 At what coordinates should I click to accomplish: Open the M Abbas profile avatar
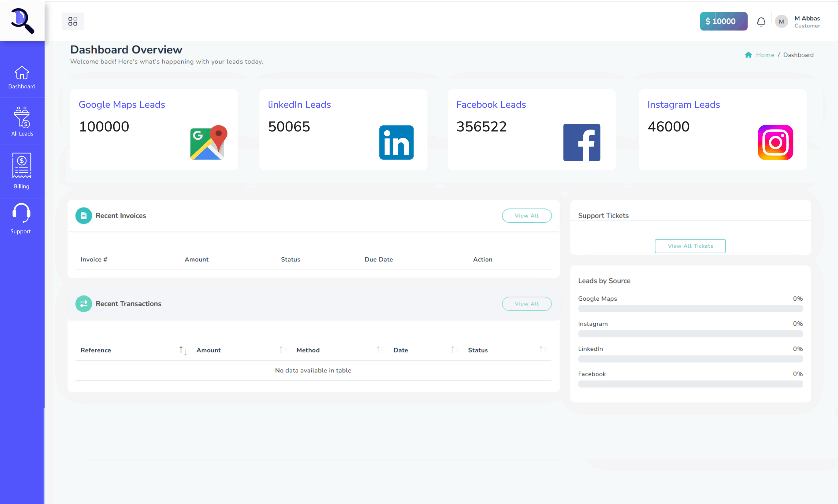click(x=781, y=22)
